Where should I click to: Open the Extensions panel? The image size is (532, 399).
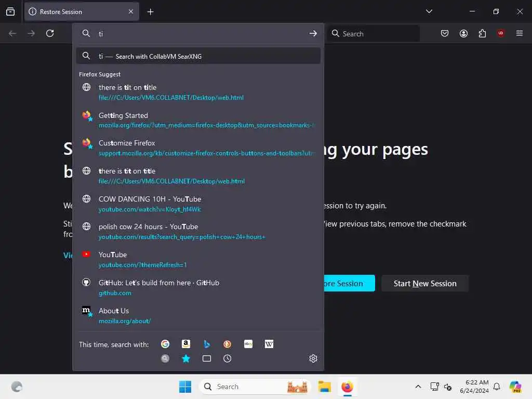coord(482,33)
